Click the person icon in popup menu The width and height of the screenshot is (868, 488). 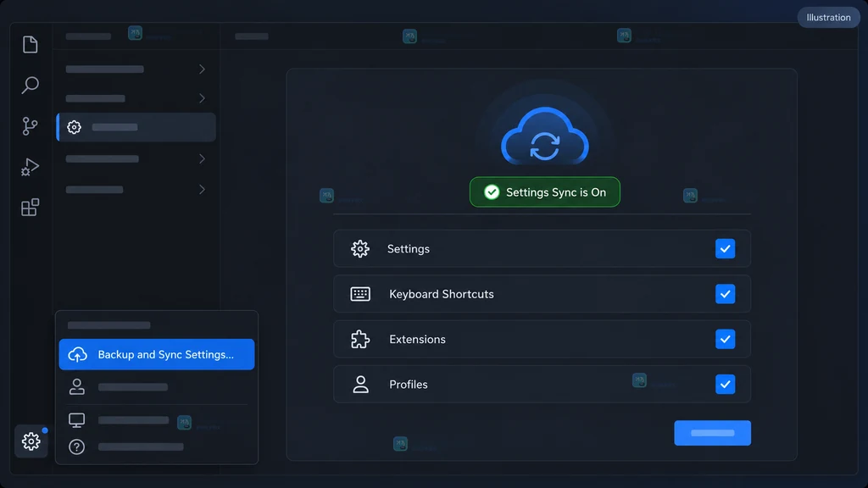point(77,386)
